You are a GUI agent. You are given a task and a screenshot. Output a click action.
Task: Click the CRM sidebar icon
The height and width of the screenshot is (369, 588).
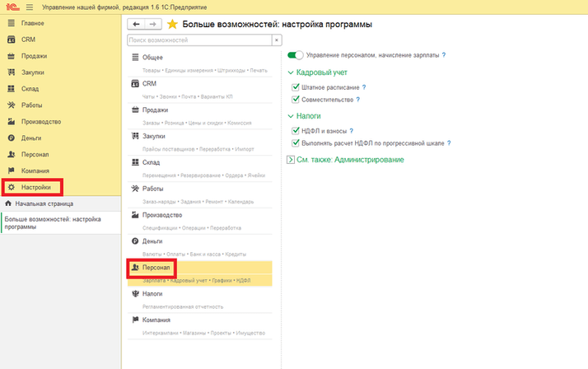(12, 40)
